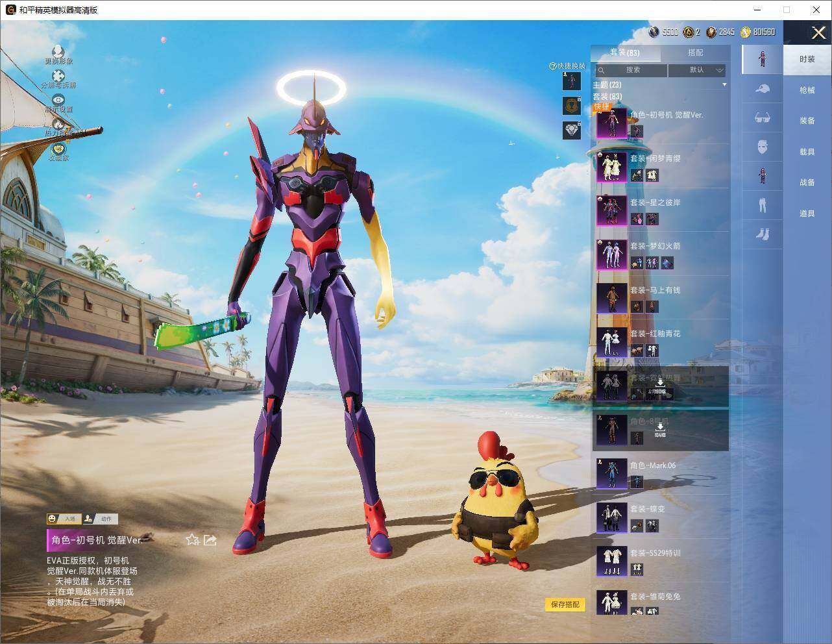The height and width of the screenshot is (644, 832).
Task: Click the 更换形象 change appearance icon
Action: pyautogui.click(x=58, y=51)
